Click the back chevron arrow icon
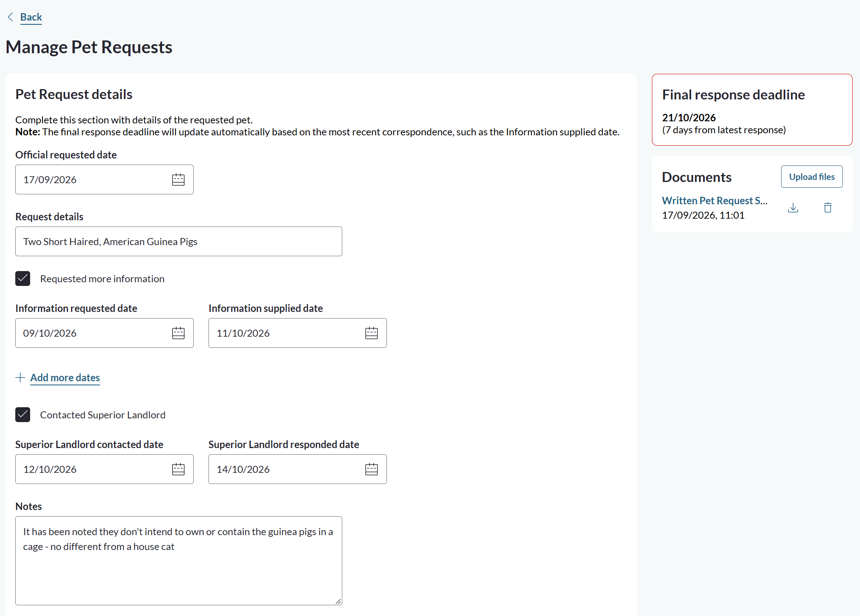Image resolution: width=860 pixels, height=616 pixels. point(10,17)
